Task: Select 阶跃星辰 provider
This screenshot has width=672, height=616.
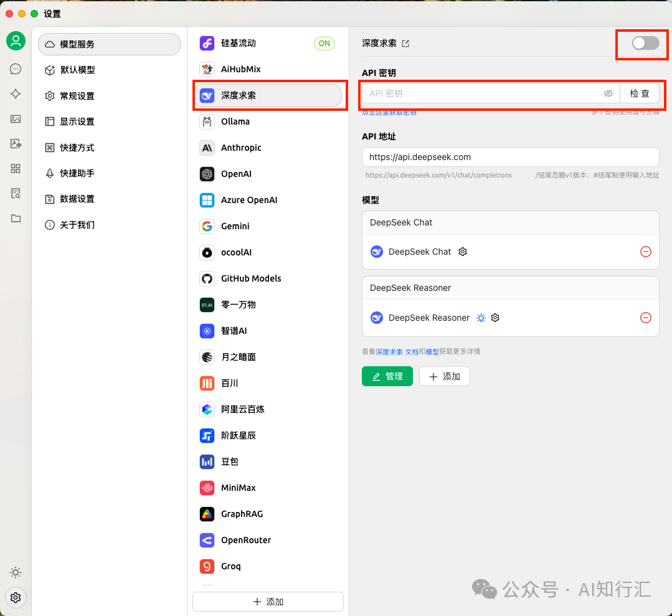Action: pyautogui.click(x=268, y=435)
